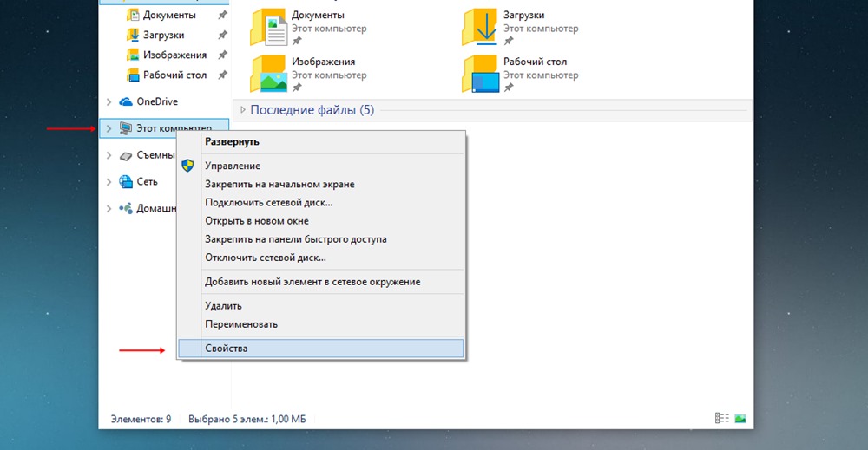Select the large Изображения folder thumbnail

[269, 74]
